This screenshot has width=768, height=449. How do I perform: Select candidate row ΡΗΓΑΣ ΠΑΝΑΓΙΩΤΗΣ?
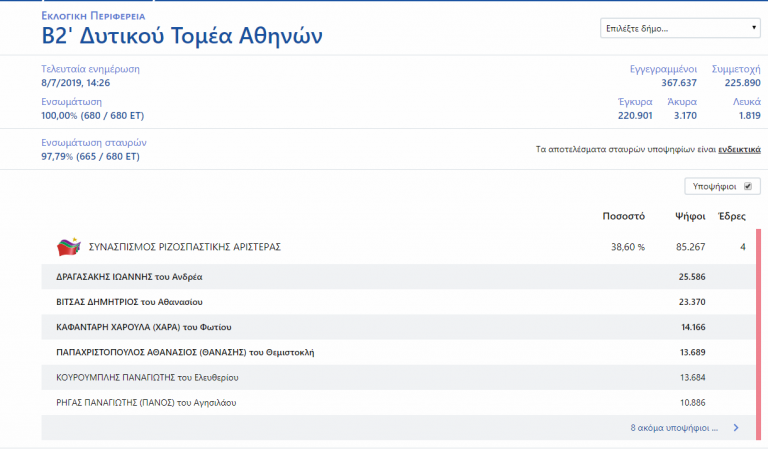tap(398, 402)
